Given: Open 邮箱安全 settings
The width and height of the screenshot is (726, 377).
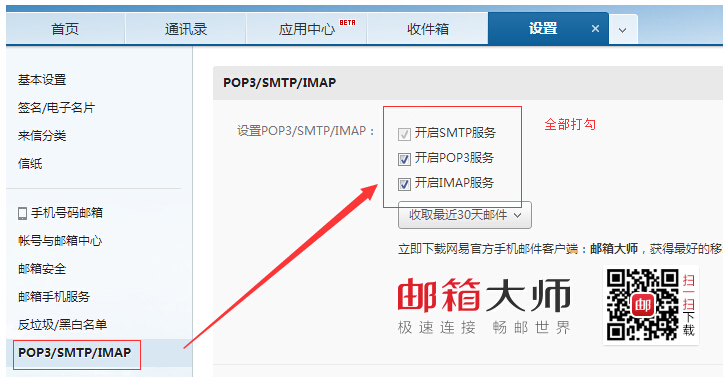Looking at the screenshot, I should (x=42, y=269).
